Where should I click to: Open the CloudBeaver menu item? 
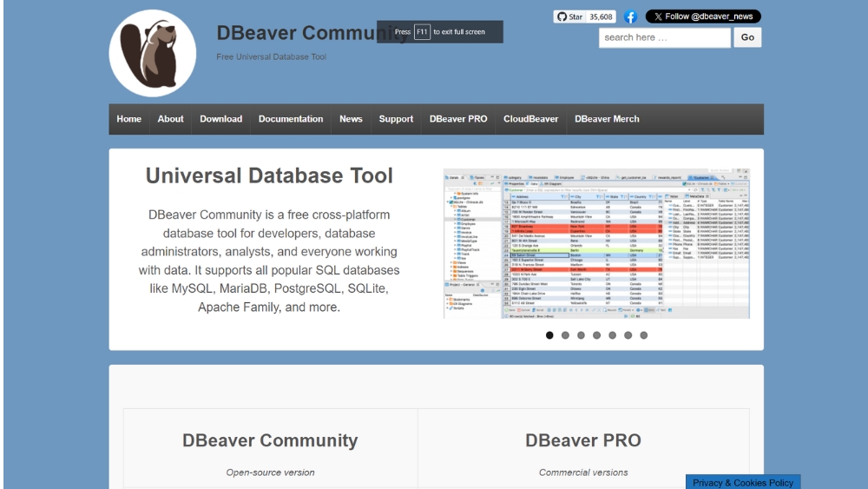531,119
